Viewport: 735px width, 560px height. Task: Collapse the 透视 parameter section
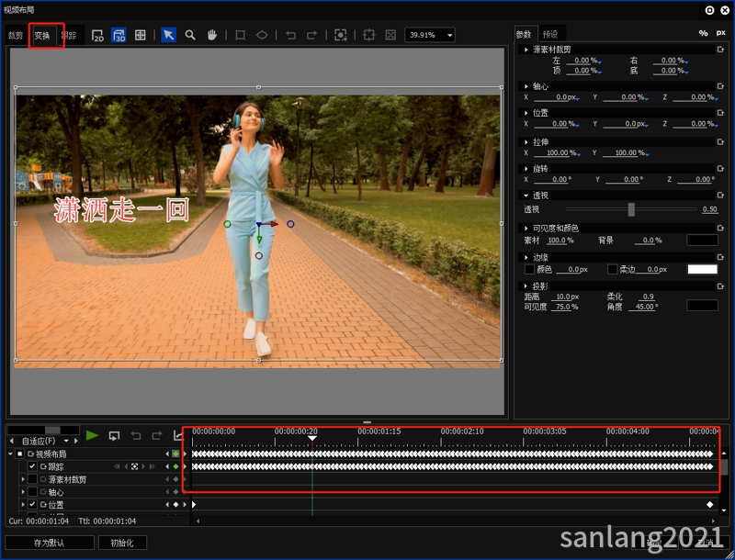point(526,196)
